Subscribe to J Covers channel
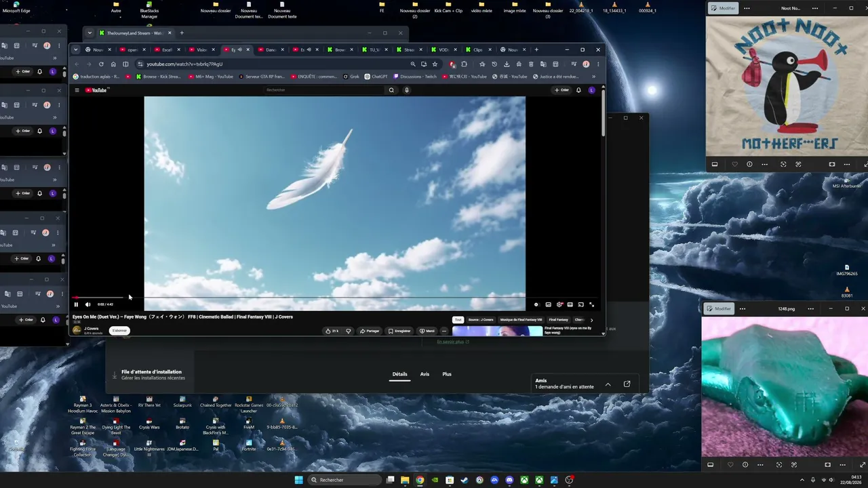This screenshot has width=868, height=488. [x=119, y=331]
